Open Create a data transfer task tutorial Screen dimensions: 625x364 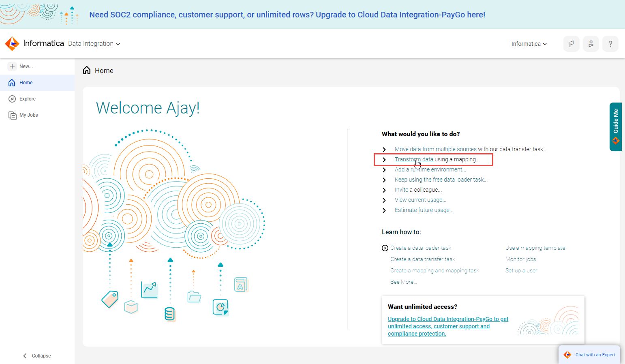point(423,259)
